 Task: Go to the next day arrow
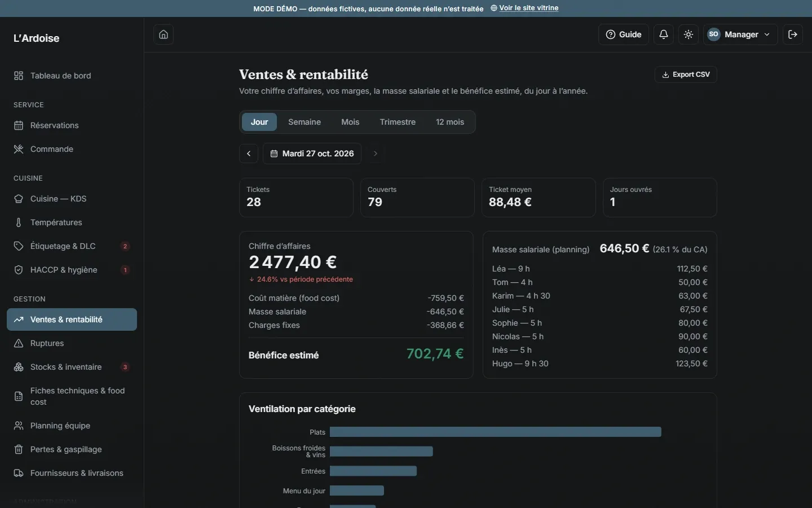(376, 154)
